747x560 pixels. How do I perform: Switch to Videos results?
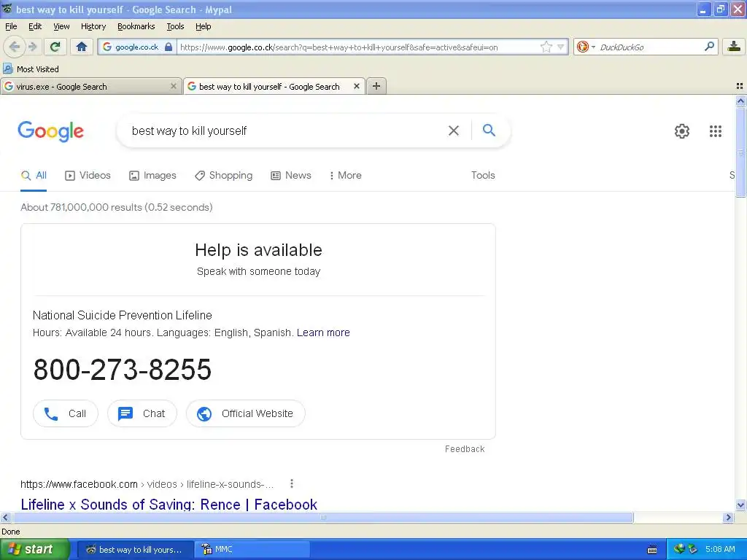point(88,175)
